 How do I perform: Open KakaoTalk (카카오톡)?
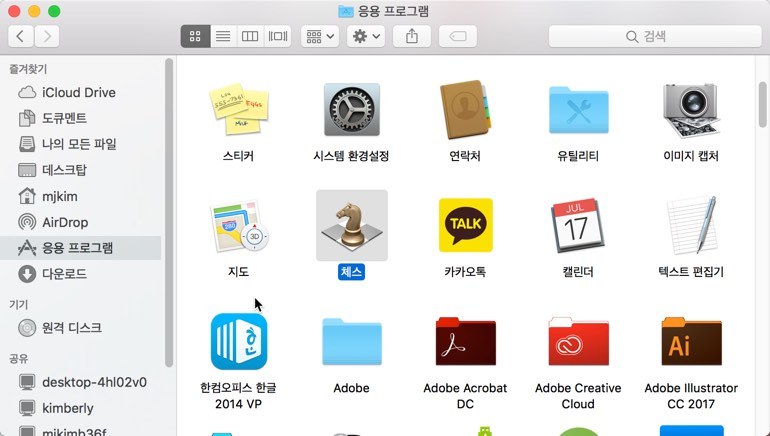(466, 225)
